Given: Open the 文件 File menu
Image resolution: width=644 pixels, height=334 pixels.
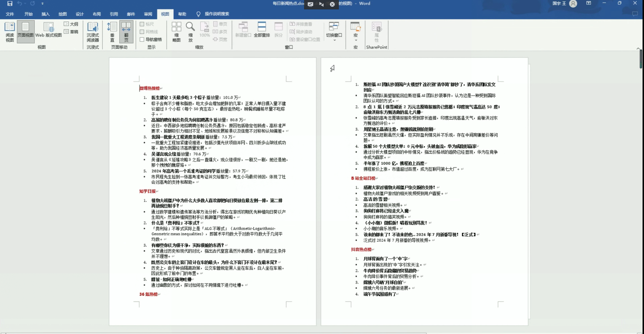Looking at the screenshot, I should tap(10, 14).
